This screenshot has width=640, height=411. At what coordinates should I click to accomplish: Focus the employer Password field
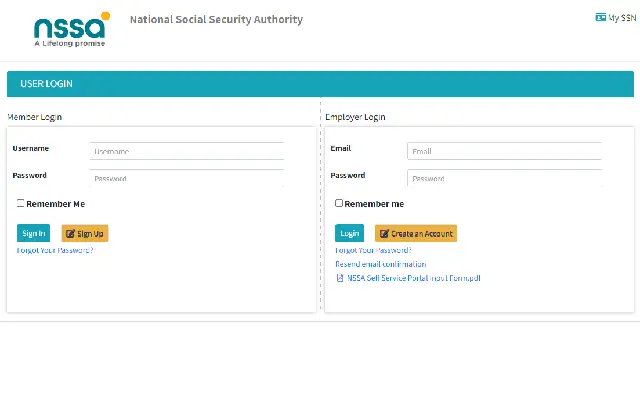click(x=504, y=178)
